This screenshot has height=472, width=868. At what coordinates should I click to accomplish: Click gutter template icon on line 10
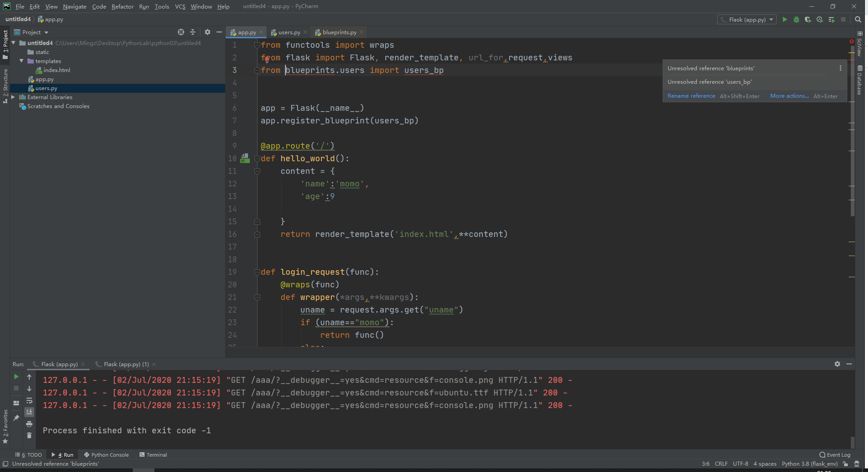pyautogui.click(x=245, y=158)
